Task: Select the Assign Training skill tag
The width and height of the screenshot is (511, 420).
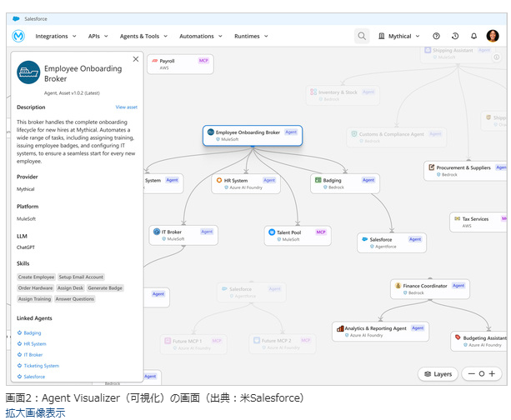Action: pyautogui.click(x=34, y=299)
